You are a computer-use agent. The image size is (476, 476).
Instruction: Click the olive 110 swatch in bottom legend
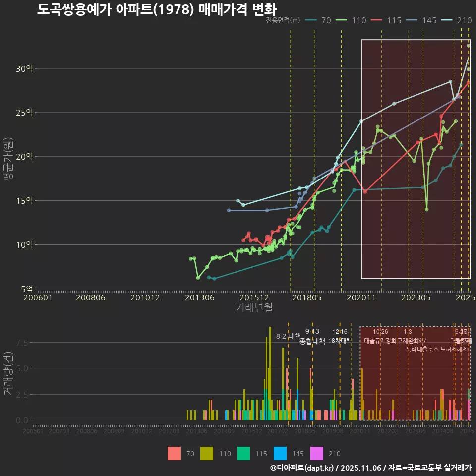(x=207, y=453)
